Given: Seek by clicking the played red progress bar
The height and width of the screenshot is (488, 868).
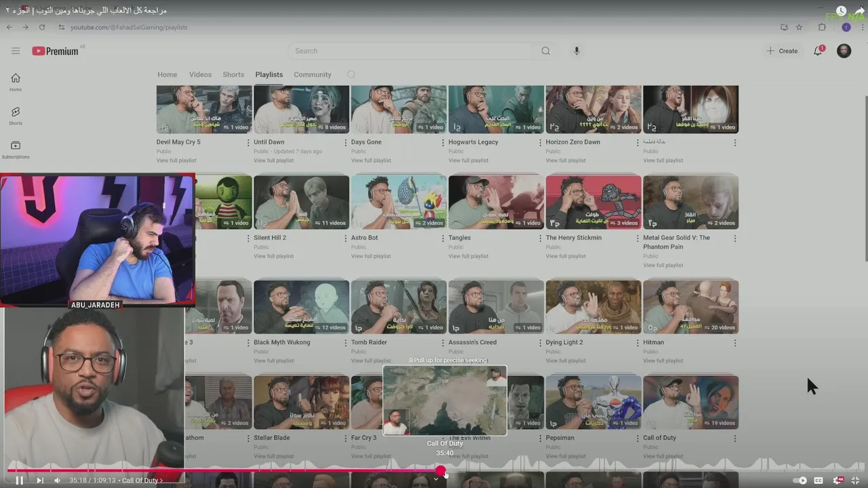Looking at the screenshot, I should pyautogui.click(x=224, y=470).
